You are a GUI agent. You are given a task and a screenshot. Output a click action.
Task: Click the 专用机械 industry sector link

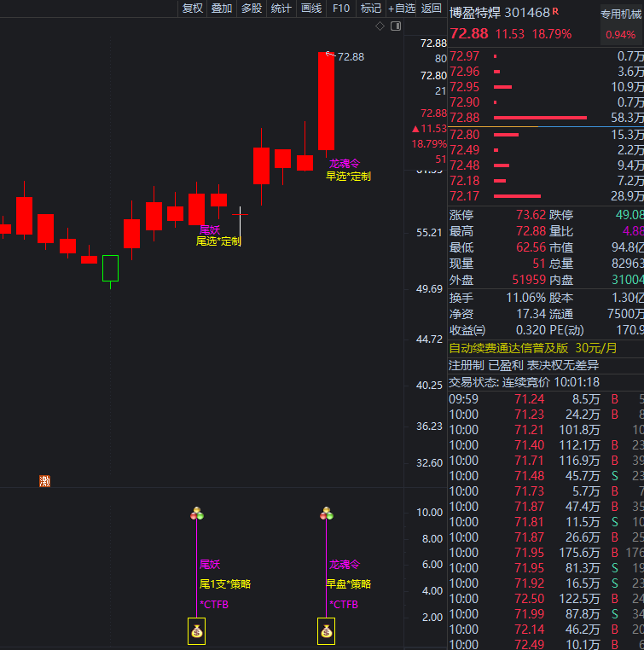click(x=621, y=14)
